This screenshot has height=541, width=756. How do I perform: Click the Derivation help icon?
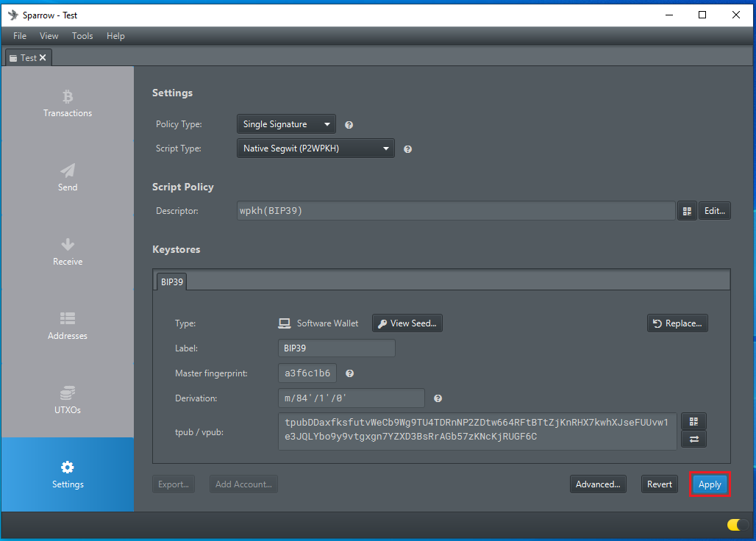pyautogui.click(x=438, y=398)
